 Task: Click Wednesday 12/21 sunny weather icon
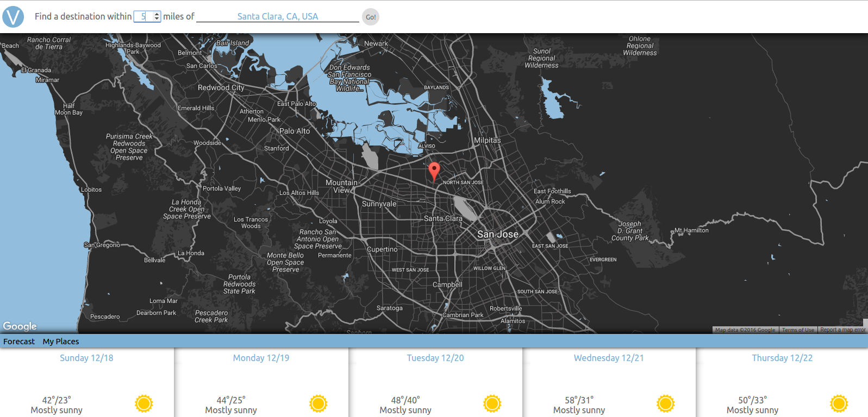666,403
